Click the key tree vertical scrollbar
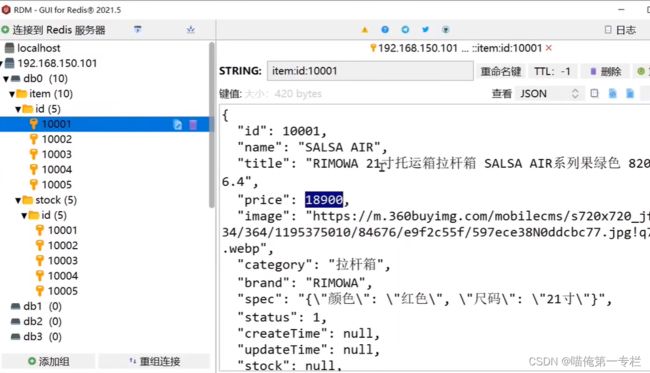This screenshot has height=373, width=650. (x=212, y=124)
